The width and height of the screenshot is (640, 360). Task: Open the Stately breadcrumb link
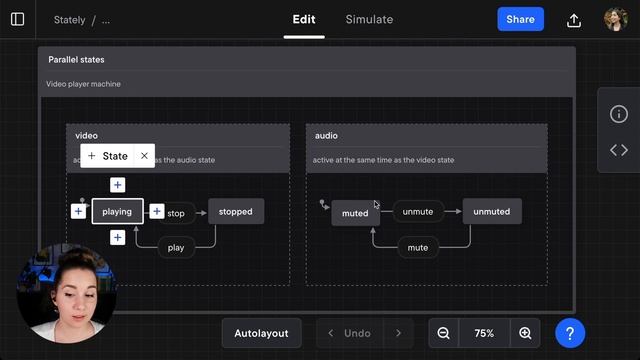(69, 20)
